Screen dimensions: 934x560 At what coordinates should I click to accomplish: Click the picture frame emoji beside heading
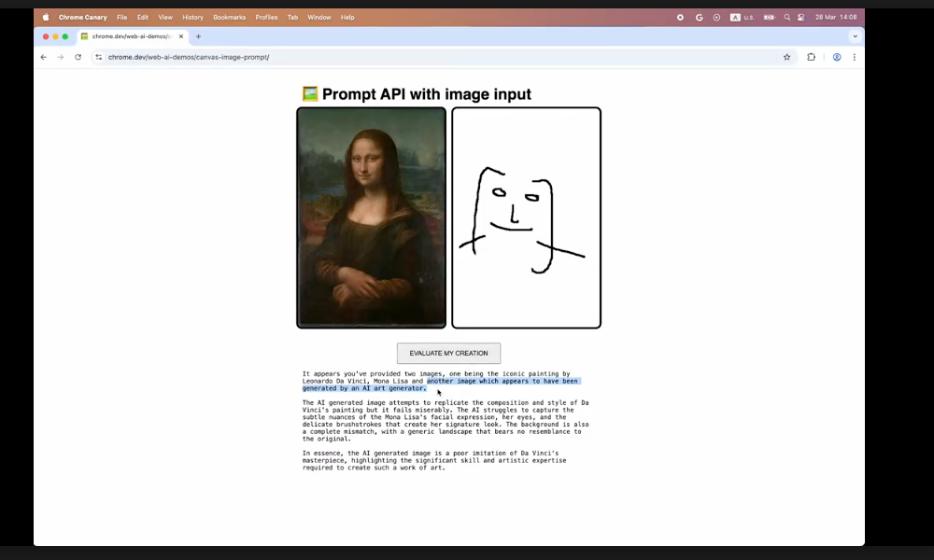pos(310,94)
